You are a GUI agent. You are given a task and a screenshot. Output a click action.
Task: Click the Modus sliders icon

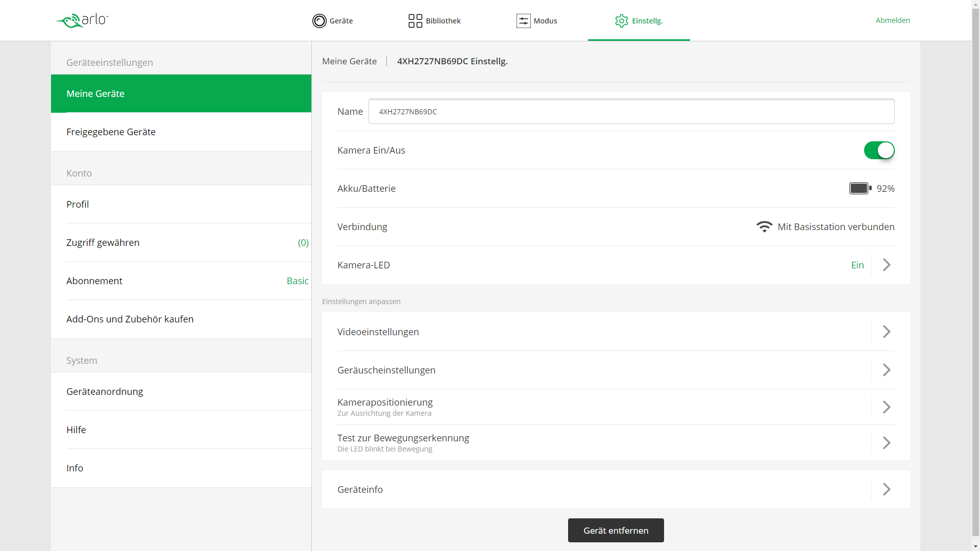tap(523, 21)
